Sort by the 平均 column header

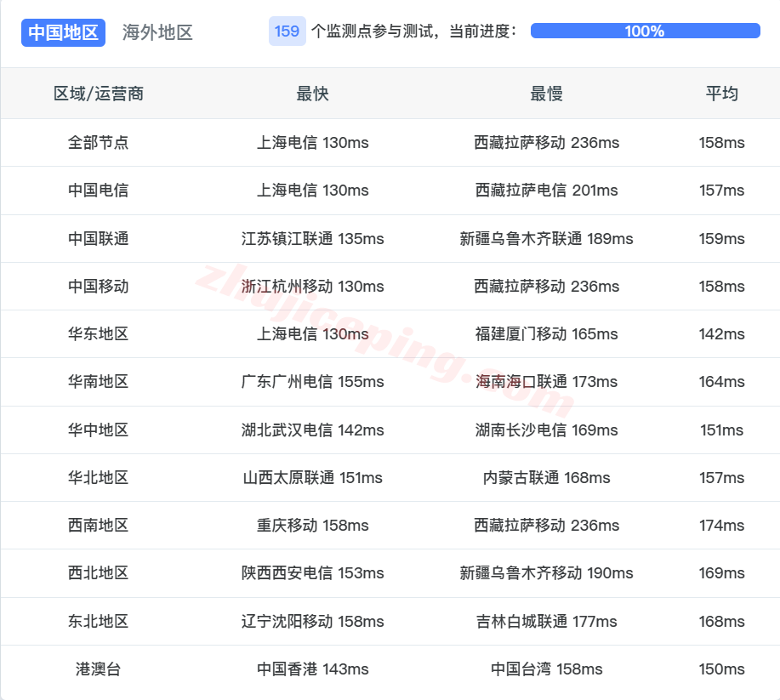coord(720,94)
